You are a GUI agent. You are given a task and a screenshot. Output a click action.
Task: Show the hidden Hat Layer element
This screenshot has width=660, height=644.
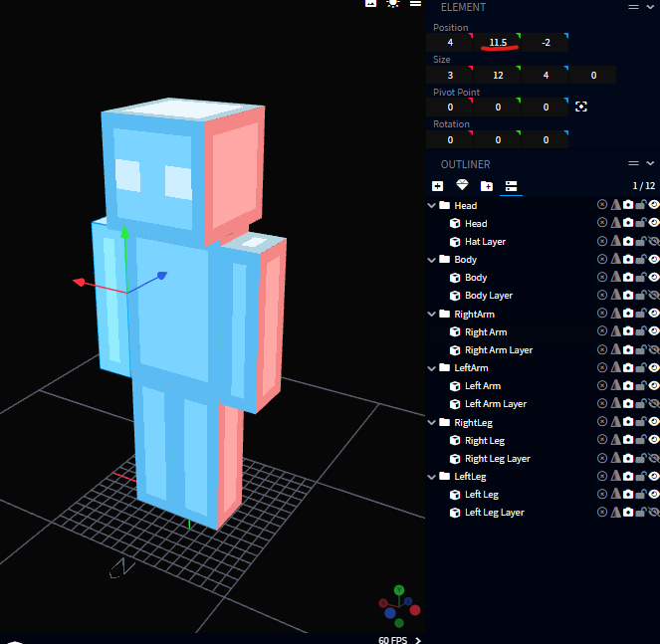654,242
